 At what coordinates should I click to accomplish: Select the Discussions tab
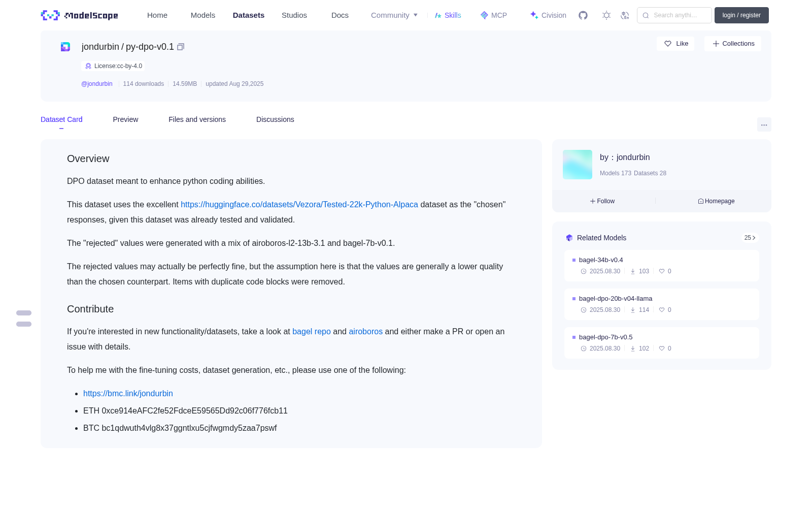pyautogui.click(x=275, y=119)
